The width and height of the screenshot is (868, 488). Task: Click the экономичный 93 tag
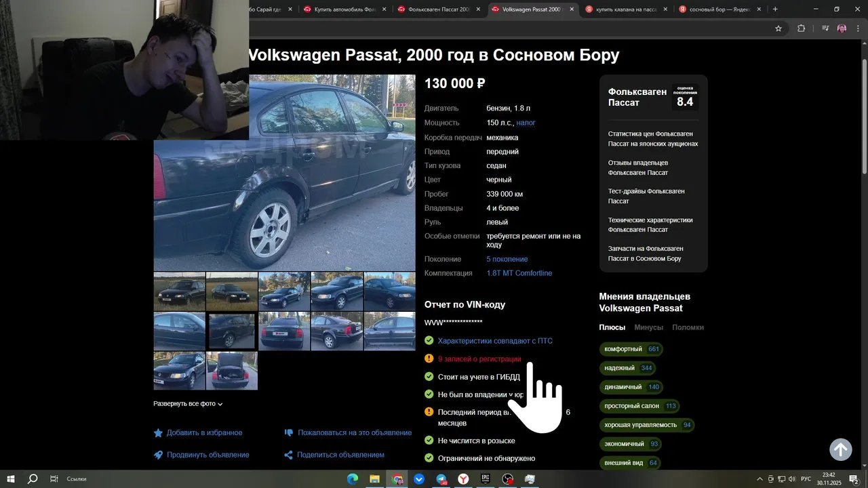(x=631, y=444)
